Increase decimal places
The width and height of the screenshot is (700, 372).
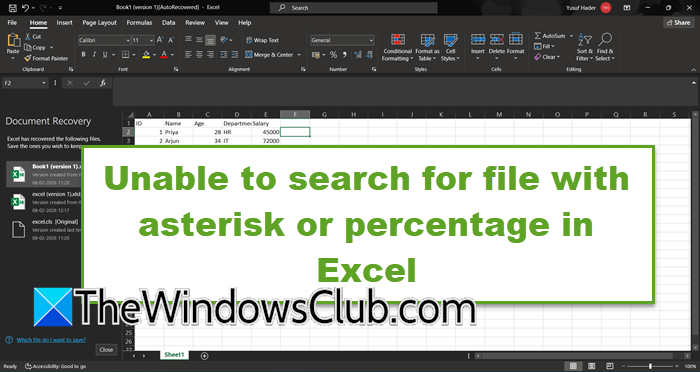click(x=358, y=54)
